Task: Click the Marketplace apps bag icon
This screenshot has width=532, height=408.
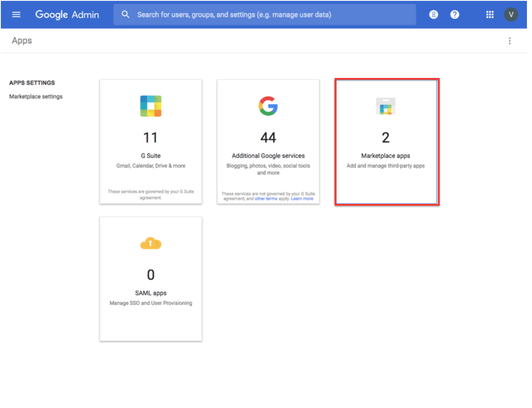Action: (386, 106)
